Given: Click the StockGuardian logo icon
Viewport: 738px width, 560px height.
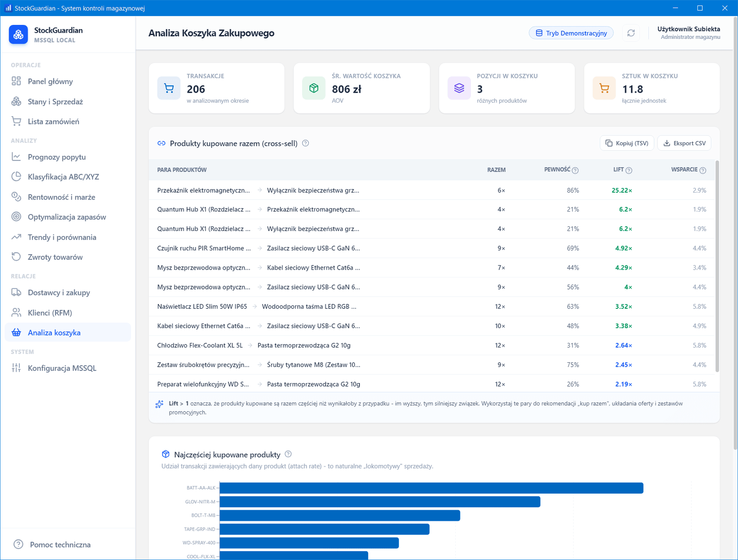Looking at the screenshot, I should click(18, 35).
